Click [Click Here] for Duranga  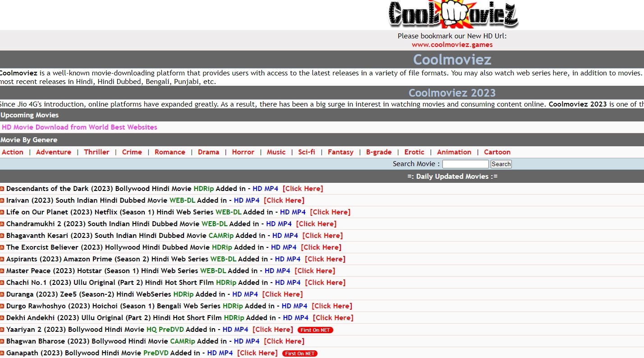click(x=282, y=294)
